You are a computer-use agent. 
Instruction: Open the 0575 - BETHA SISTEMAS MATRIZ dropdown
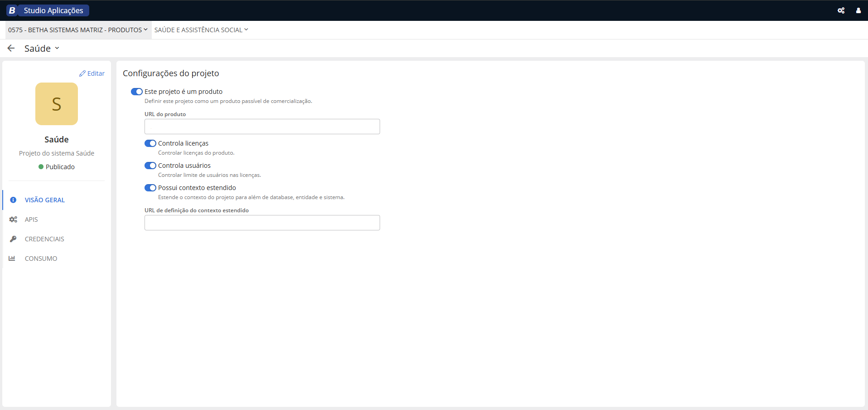[x=78, y=30]
